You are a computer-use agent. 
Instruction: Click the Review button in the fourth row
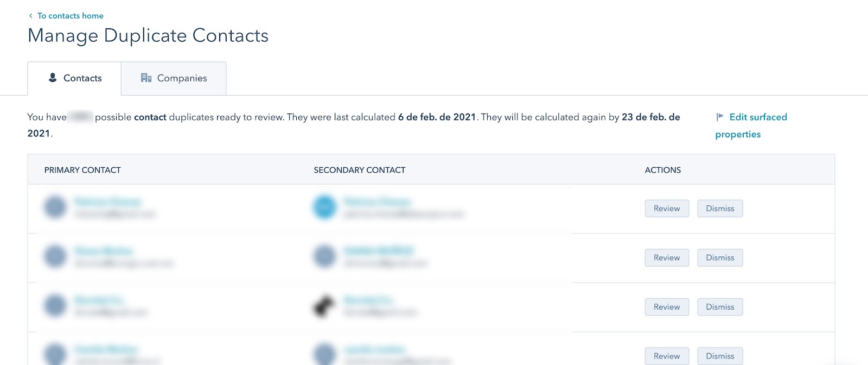pos(667,356)
